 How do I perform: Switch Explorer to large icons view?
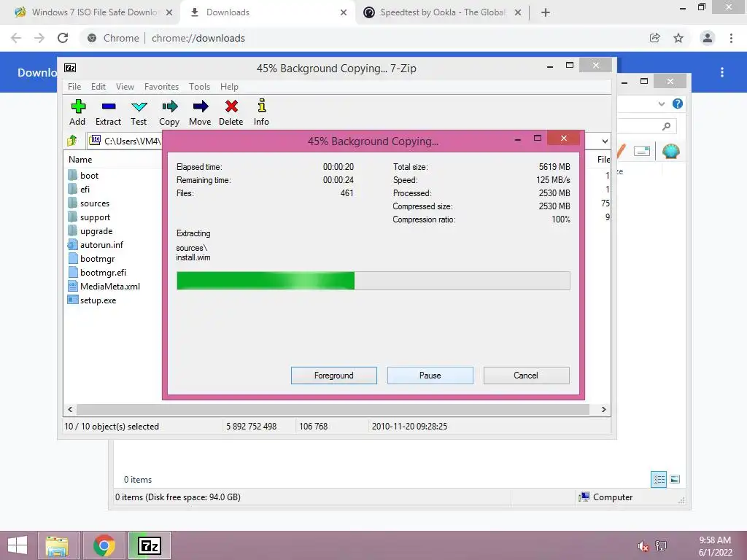click(x=675, y=480)
